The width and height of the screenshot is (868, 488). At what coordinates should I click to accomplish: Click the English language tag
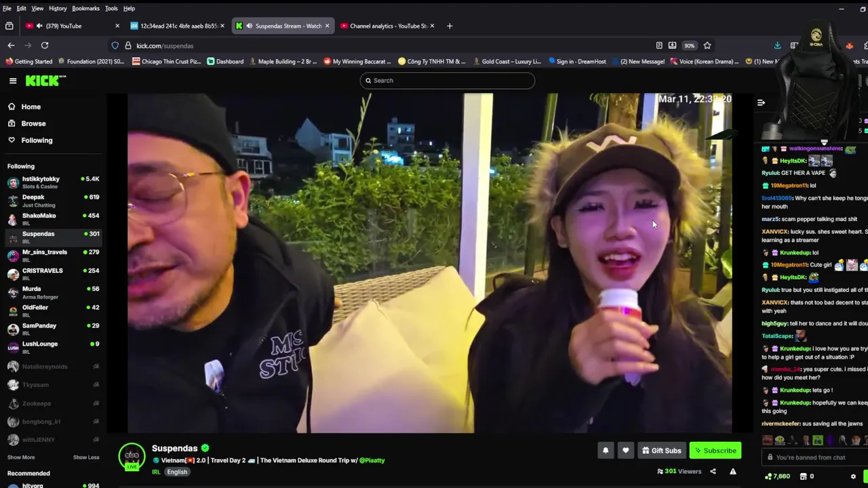(x=177, y=472)
